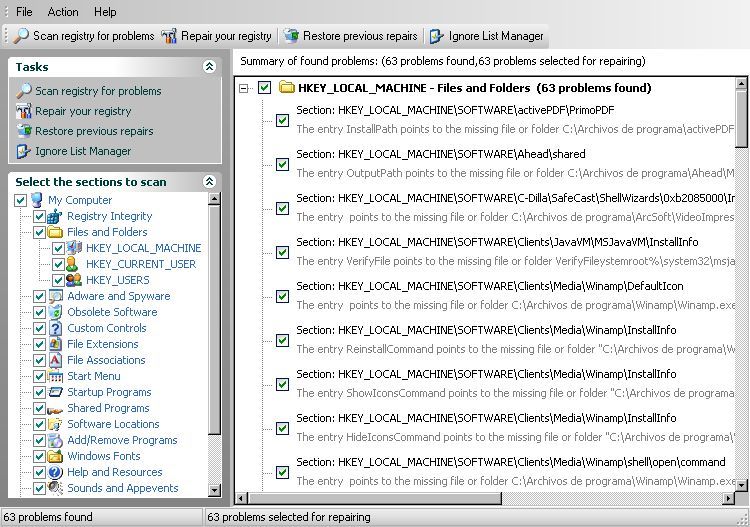Screen dimensions: 750x527
Task: Collapse the Tasks panel chevron
Action: [209, 66]
